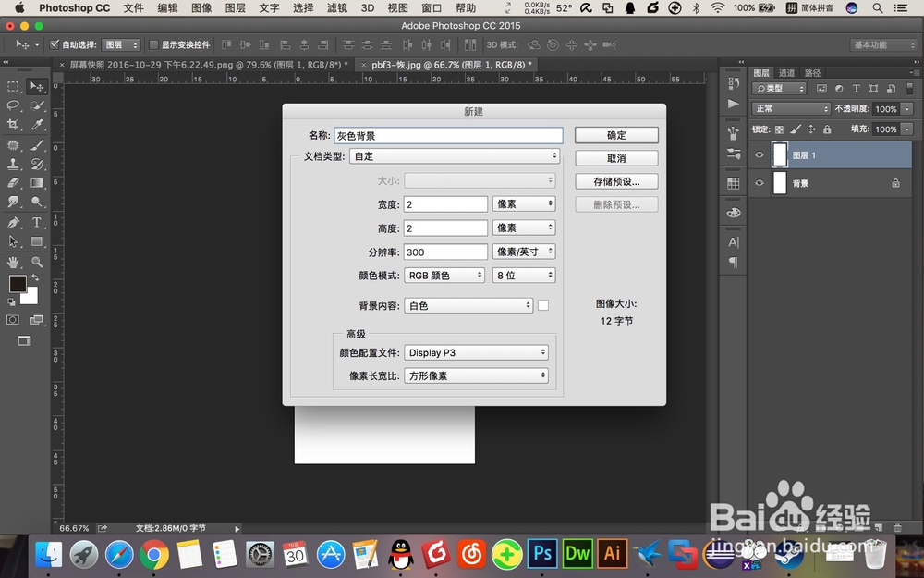
Task: Open the 图像 menu
Action: (201, 7)
